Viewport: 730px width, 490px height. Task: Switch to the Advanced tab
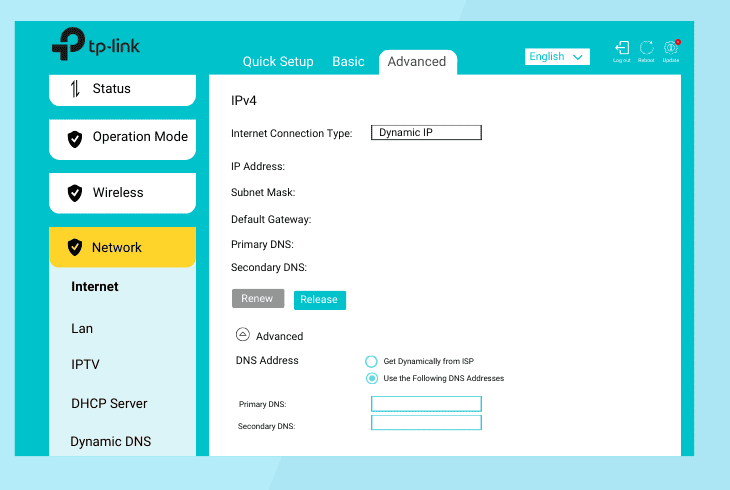(417, 62)
